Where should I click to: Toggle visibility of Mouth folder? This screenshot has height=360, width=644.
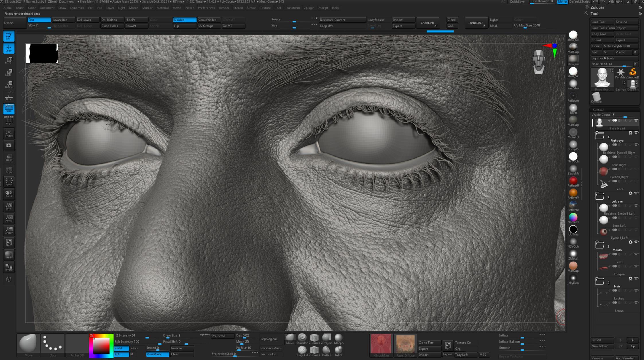(x=636, y=242)
